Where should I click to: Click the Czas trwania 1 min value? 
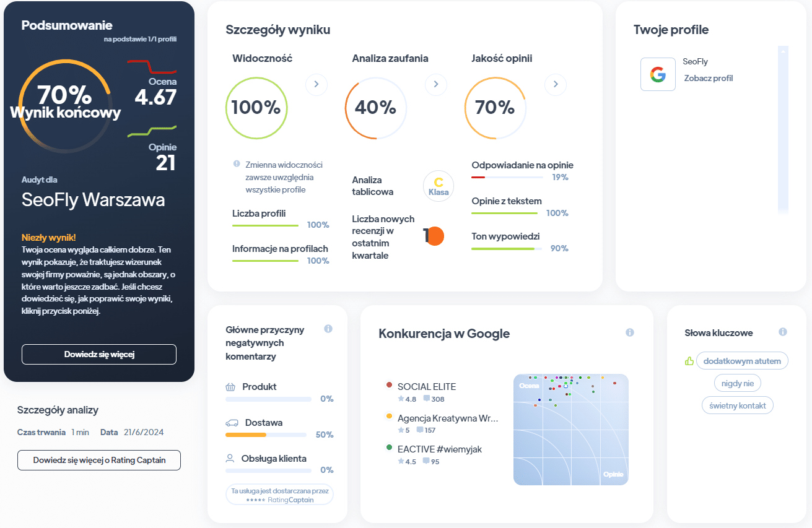point(81,432)
